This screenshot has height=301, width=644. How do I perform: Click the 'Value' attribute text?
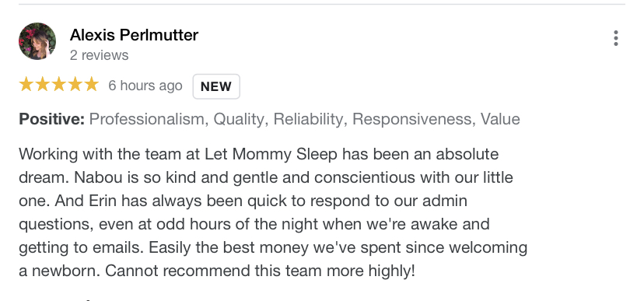pyautogui.click(x=500, y=119)
